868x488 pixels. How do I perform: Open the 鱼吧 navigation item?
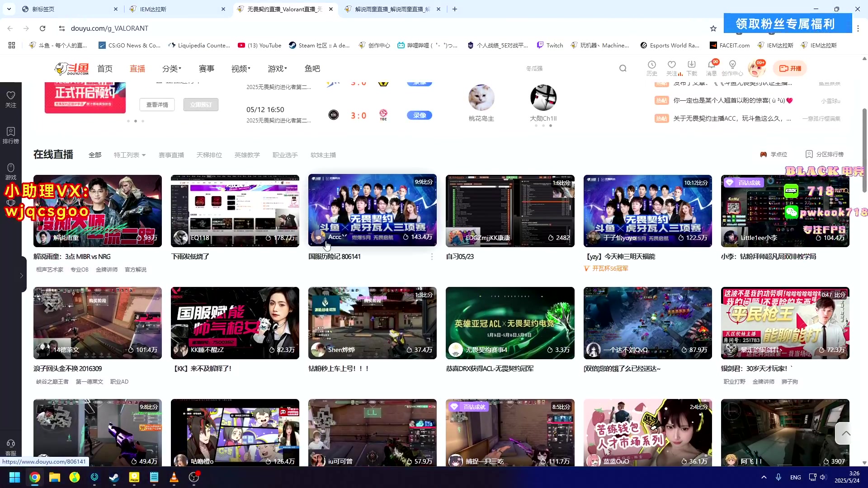pos(312,69)
